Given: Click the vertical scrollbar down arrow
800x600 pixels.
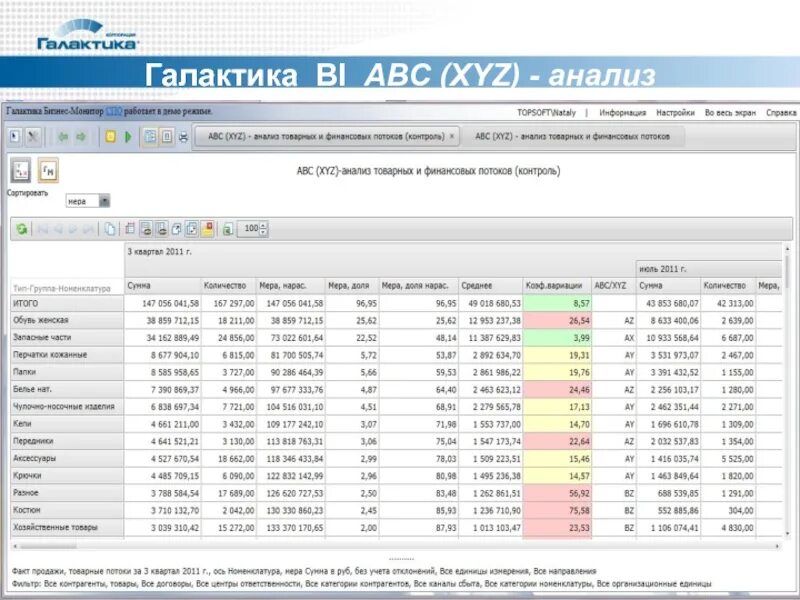Looking at the screenshot, I should pos(787,534).
